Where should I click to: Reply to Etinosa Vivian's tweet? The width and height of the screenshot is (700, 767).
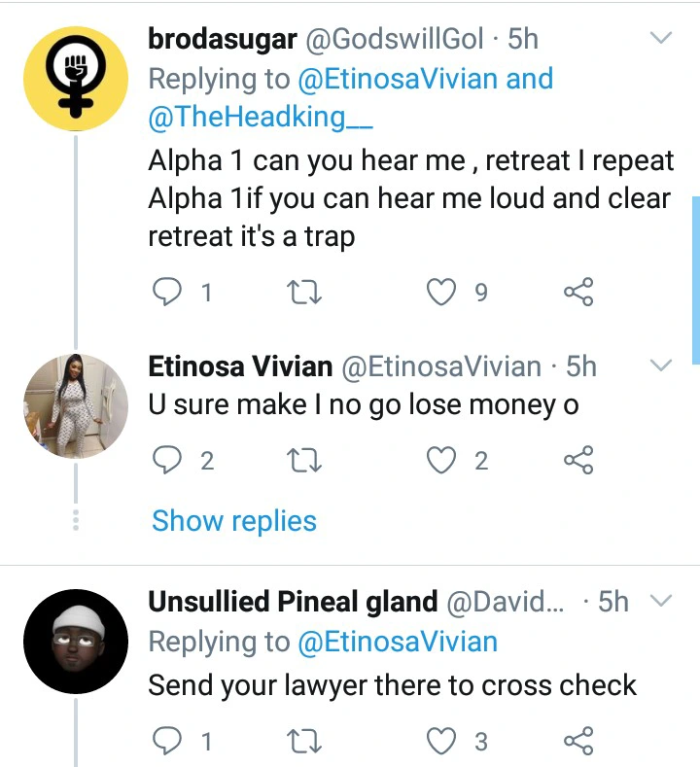pos(168,459)
